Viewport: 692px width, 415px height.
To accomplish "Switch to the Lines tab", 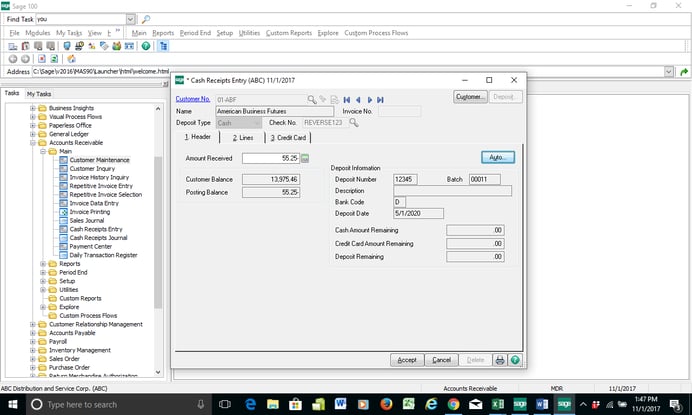I will point(243,138).
